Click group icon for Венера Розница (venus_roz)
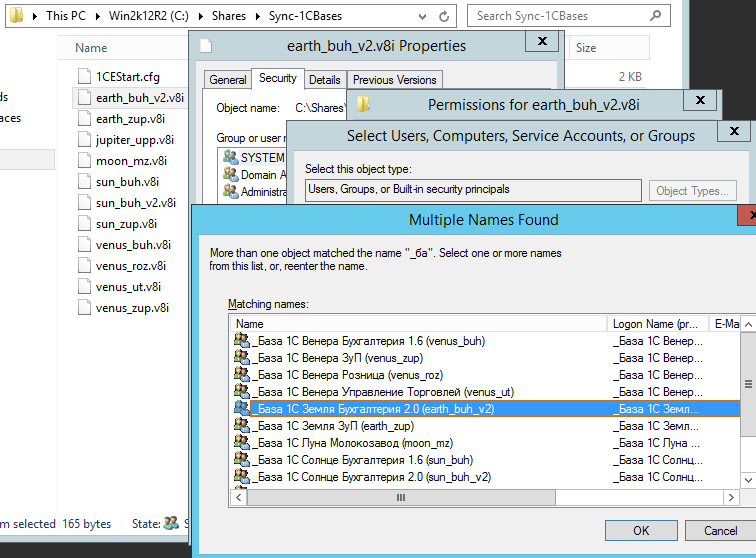The image size is (756, 558). tap(242, 374)
